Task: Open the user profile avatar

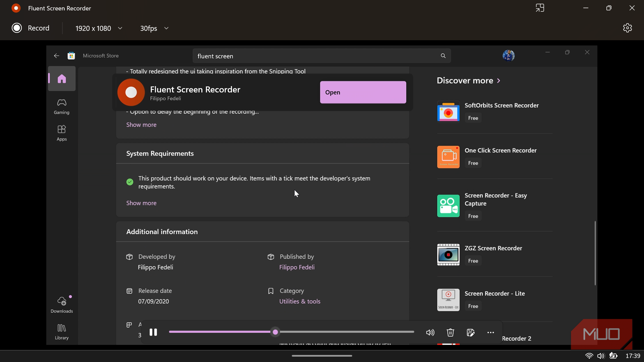Action: 508,55
